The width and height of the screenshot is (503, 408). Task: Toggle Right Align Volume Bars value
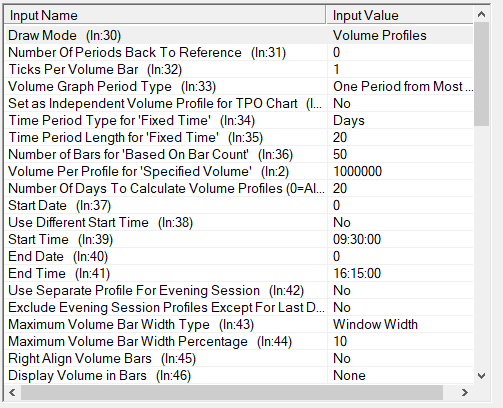pos(400,358)
